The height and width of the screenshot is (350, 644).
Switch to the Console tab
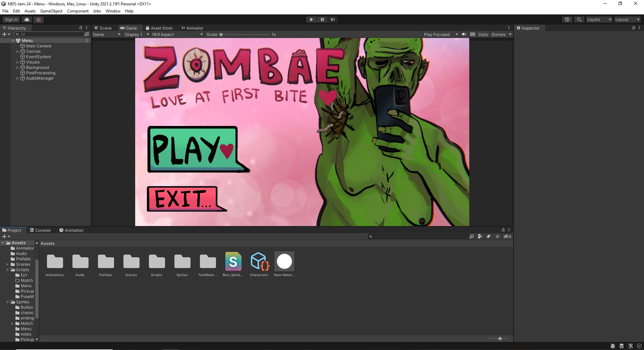pos(40,230)
